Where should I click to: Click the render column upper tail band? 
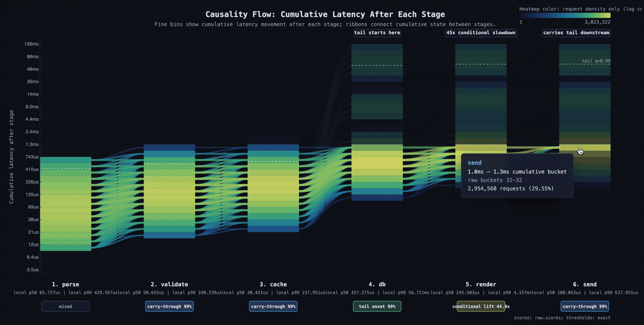click(481, 60)
